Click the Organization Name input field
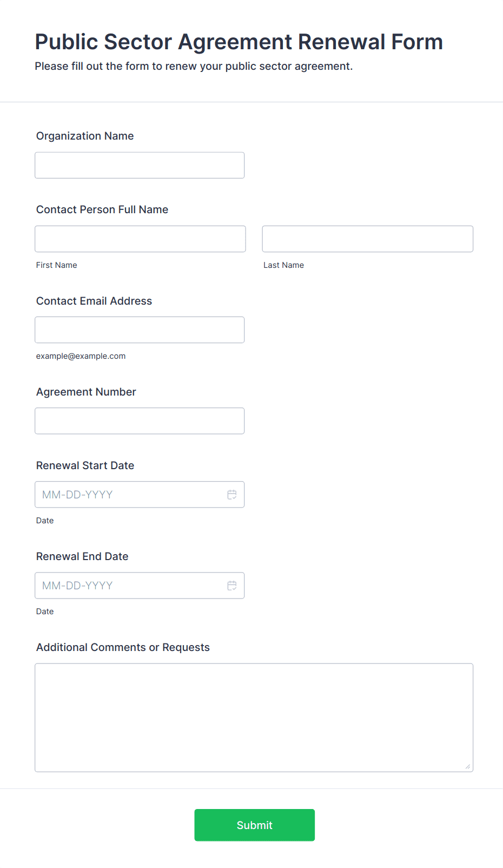 [140, 165]
